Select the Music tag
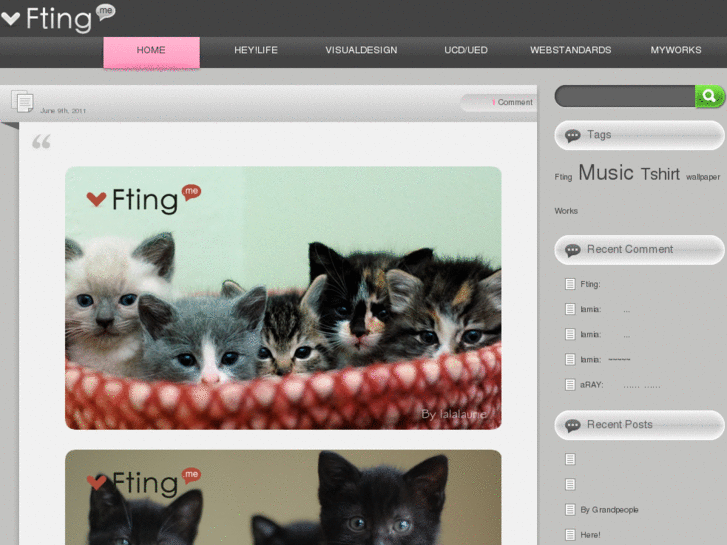This screenshot has width=727, height=545. 606,173
